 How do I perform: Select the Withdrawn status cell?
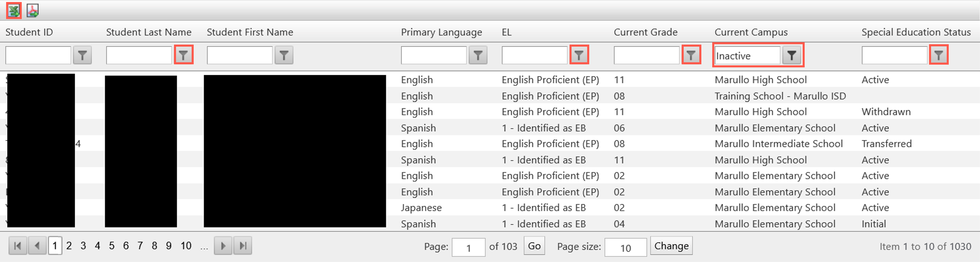click(x=886, y=112)
